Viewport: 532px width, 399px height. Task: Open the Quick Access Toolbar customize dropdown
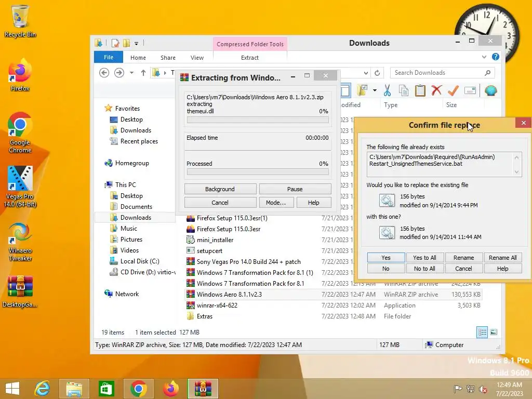(x=136, y=44)
